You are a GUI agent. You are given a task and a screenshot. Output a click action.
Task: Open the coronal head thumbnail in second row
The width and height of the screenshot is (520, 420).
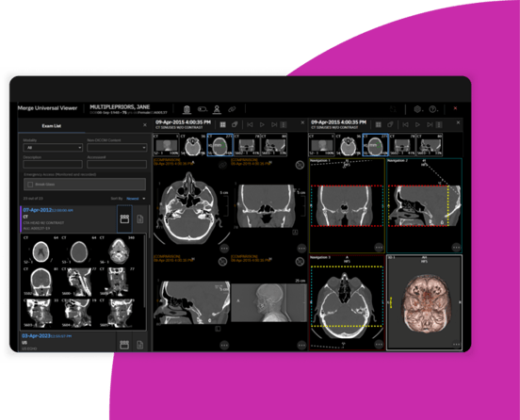tap(41, 282)
